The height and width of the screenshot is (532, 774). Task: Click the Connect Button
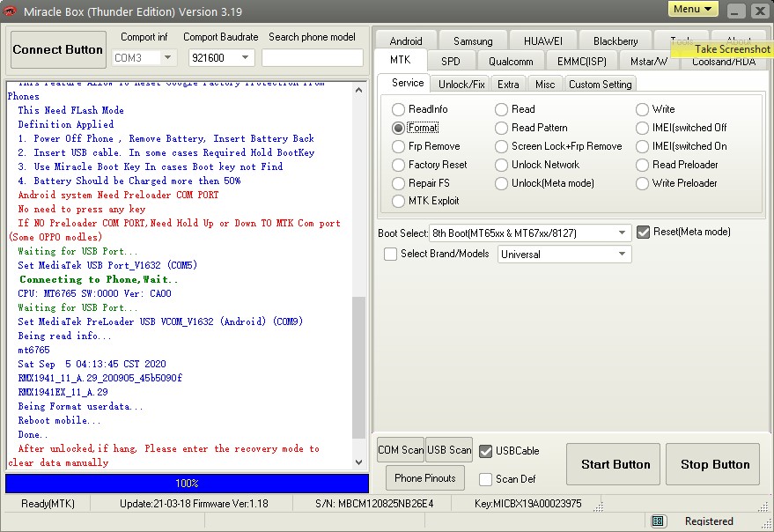58,49
